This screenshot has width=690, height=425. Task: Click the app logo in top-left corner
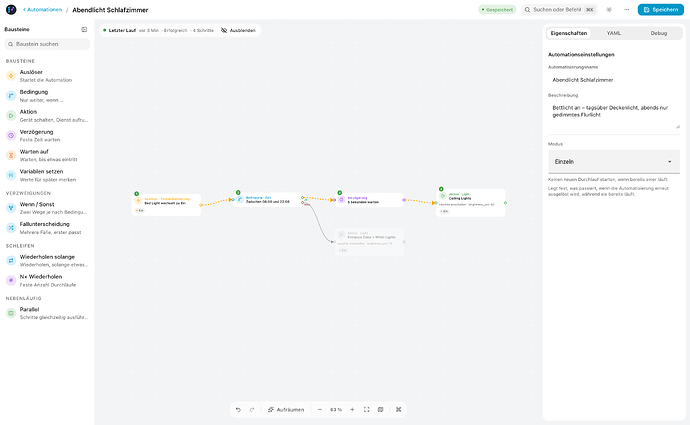[x=11, y=10]
